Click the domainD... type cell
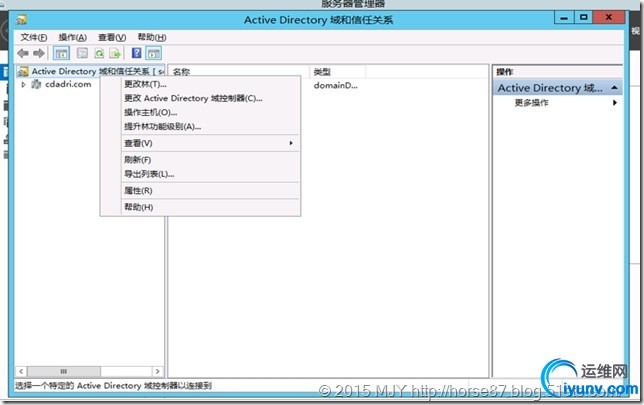Screen dimensions: 644x405 click(336, 85)
